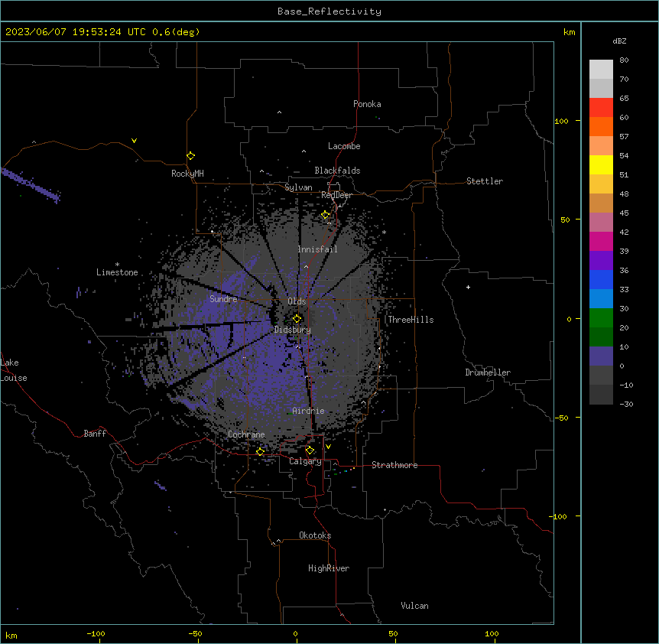659x644 pixels.
Task: Click the -100 tick on the bottom axis
Action: click(96, 633)
